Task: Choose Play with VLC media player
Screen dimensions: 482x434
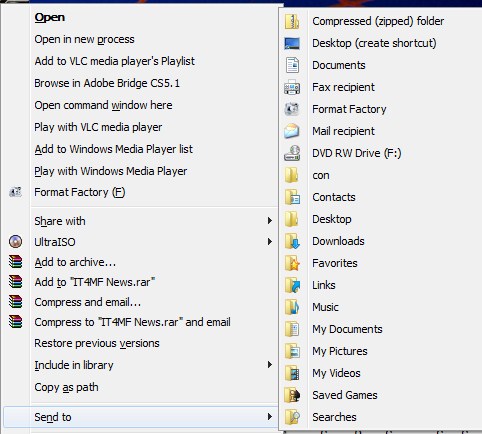Action: pyautogui.click(x=98, y=127)
